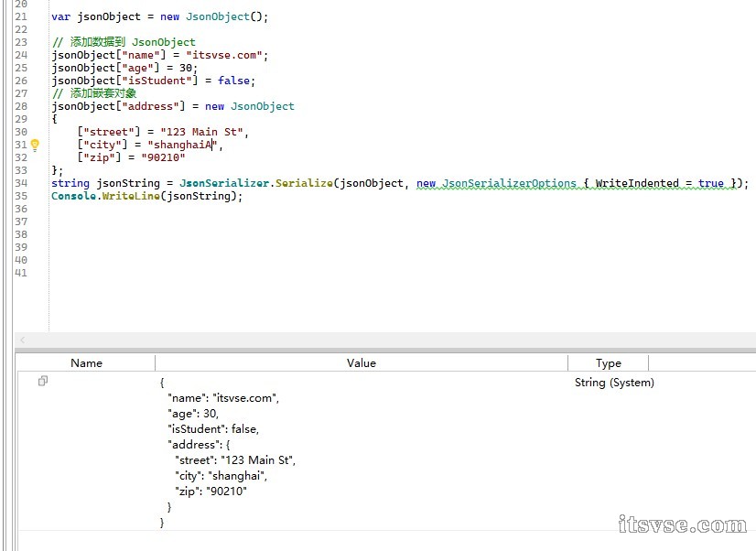
Task: Click the Name column header
Action: [x=86, y=363]
